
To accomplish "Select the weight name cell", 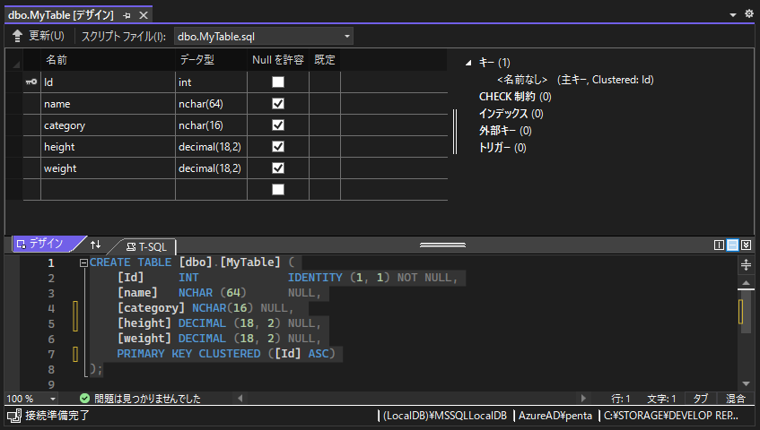I will click(108, 168).
